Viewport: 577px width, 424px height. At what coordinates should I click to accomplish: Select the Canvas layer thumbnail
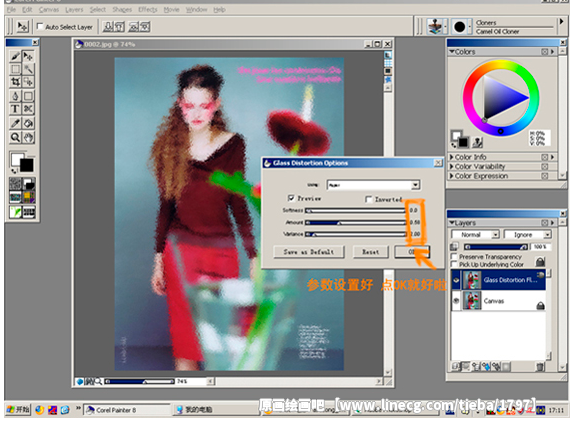(471, 300)
